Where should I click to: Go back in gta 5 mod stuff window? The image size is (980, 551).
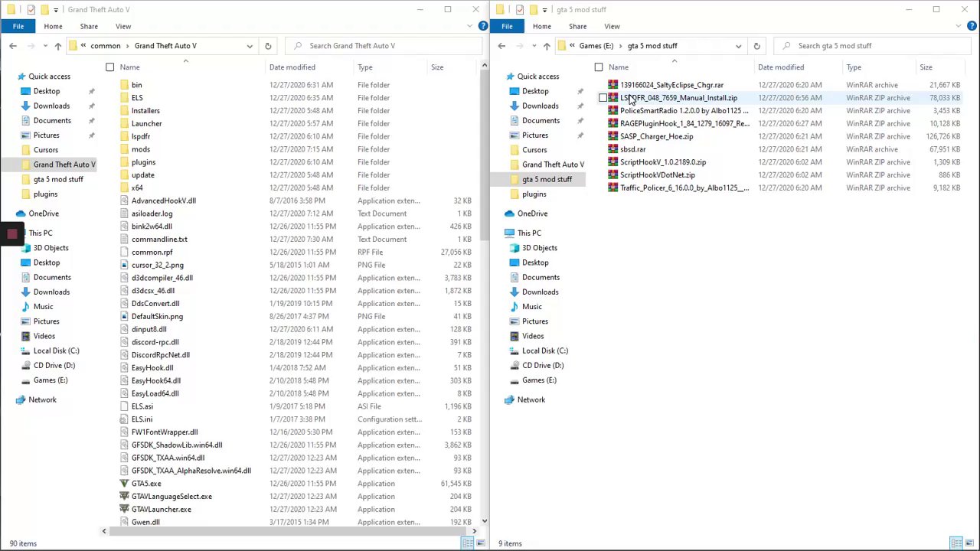click(501, 46)
